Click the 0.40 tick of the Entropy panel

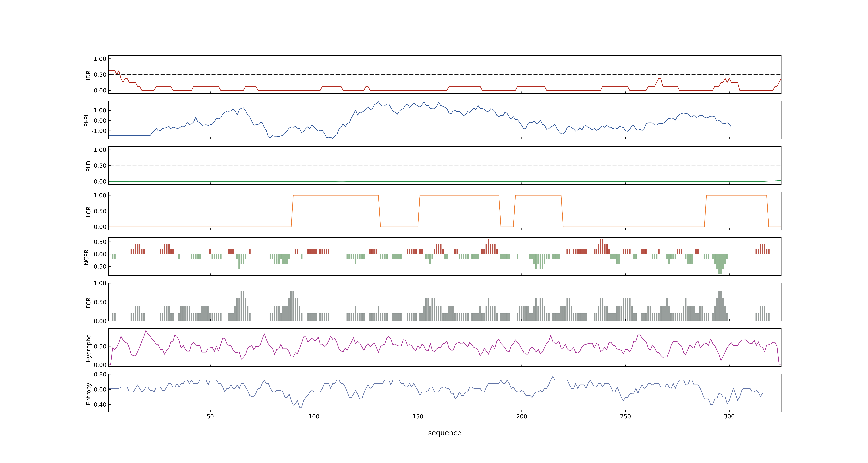tap(100, 405)
